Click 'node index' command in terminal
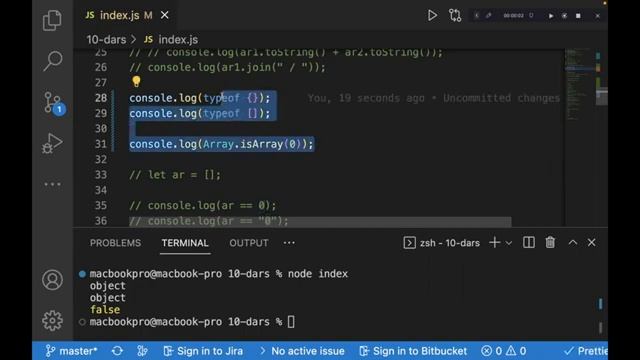The width and height of the screenshot is (640, 360). pos(318,273)
